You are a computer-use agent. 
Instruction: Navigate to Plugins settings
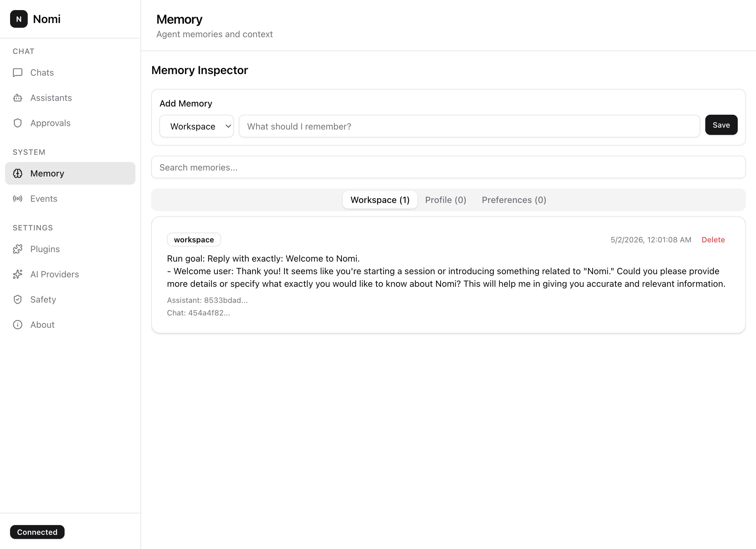pos(70,249)
